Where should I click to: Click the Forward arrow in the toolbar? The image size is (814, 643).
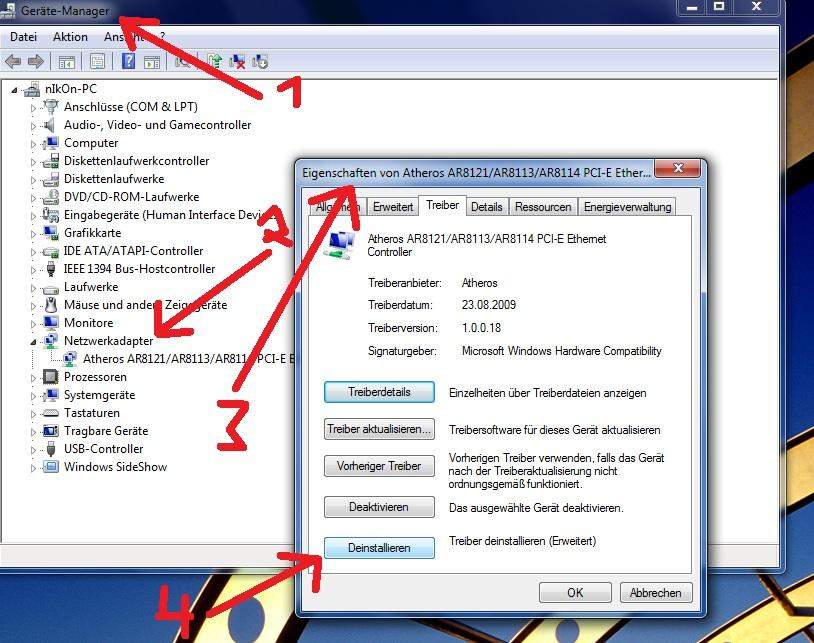coord(35,62)
